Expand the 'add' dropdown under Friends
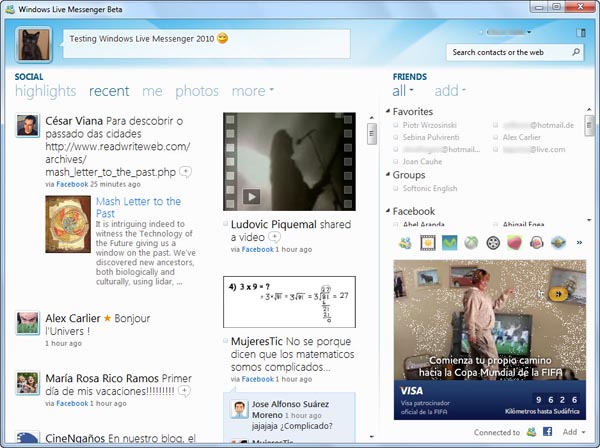This screenshot has height=448, width=600. (x=450, y=91)
